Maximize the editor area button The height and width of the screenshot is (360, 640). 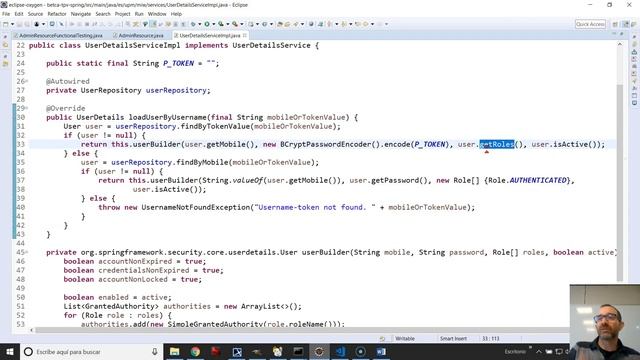622,34
